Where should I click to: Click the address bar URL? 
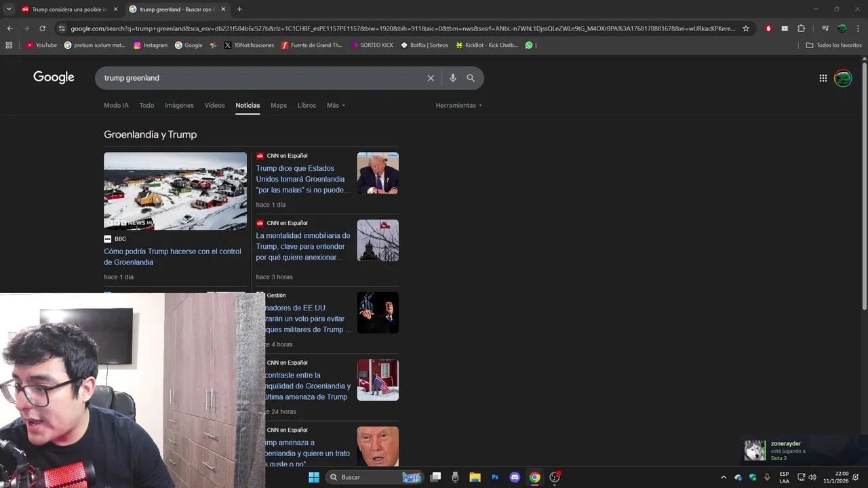[403, 28]
